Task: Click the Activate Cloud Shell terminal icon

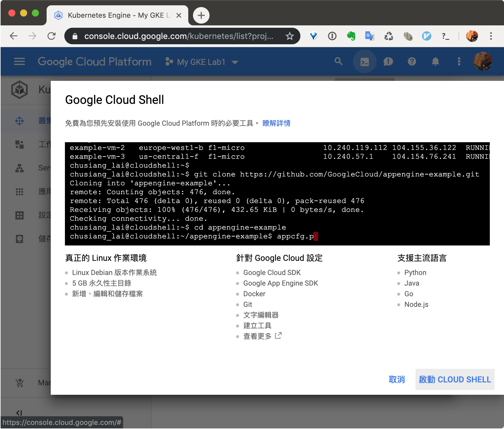Action: (364, 62)
